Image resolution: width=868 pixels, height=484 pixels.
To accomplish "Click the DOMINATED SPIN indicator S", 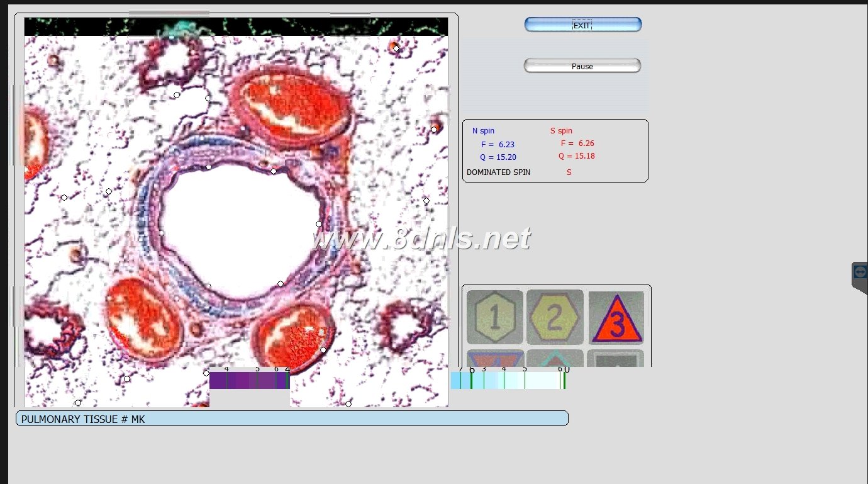I will tap(569, 172).
